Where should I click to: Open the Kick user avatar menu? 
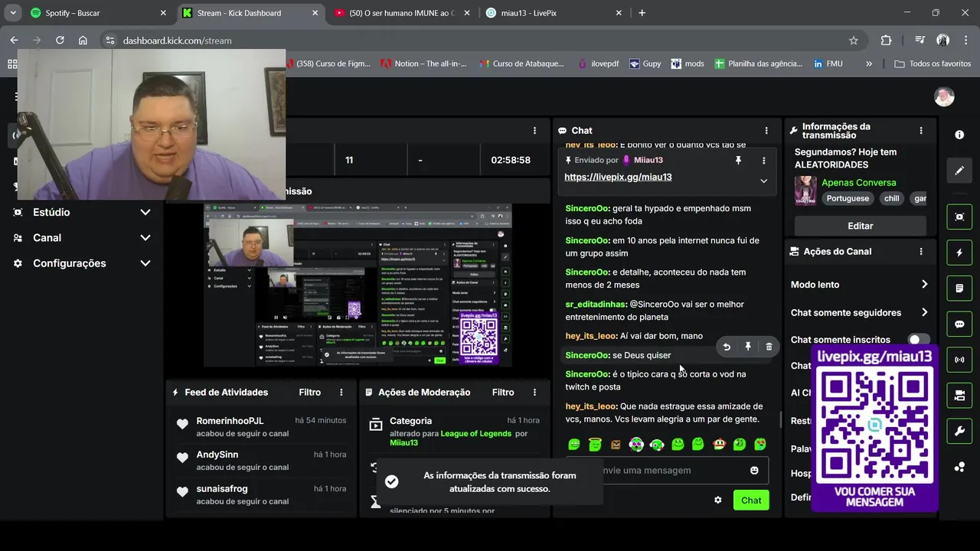[x=945, y=96]
